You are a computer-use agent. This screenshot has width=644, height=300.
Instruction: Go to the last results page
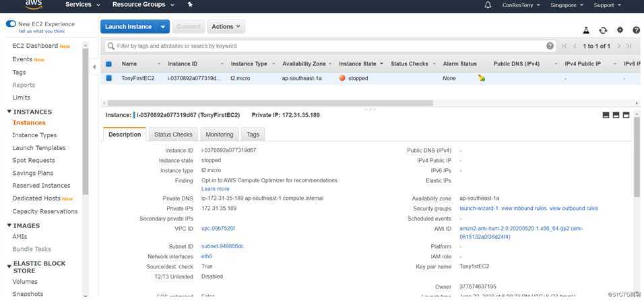pos(629,46)
